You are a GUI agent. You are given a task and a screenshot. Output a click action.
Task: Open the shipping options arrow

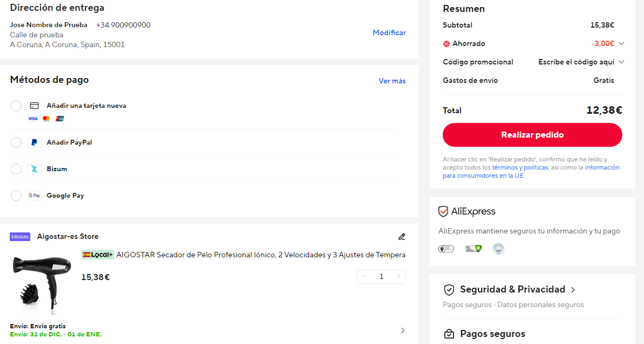[x=403, y=330]
